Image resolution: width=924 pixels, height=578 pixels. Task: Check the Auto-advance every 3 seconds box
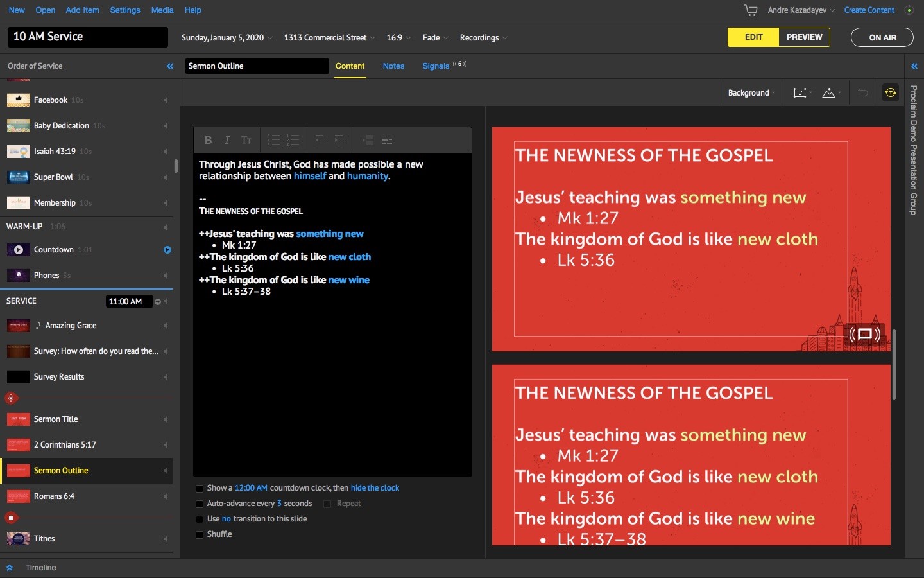click(200, 504)
